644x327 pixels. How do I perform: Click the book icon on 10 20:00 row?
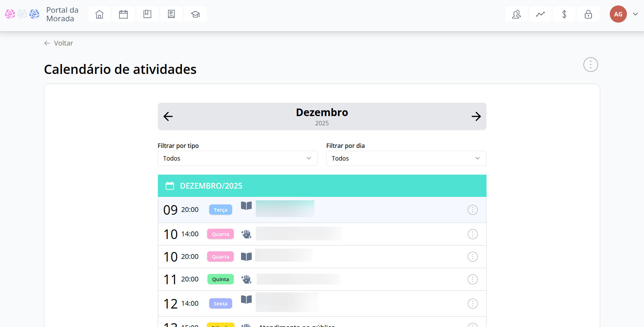point(246,256)
